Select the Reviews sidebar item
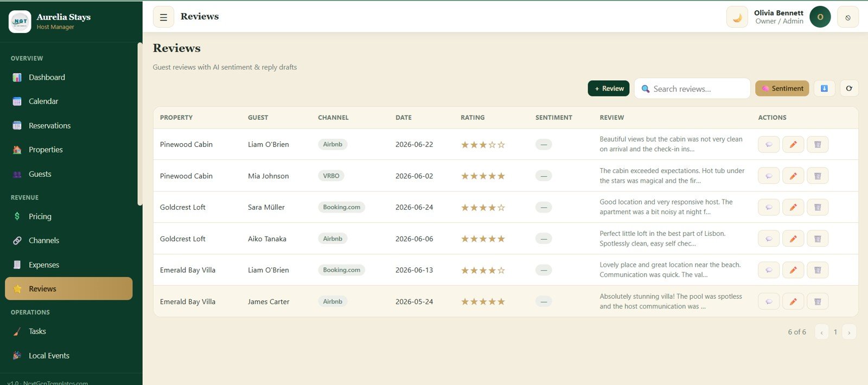This screenshot has width=868, height=385. [68, 288]
